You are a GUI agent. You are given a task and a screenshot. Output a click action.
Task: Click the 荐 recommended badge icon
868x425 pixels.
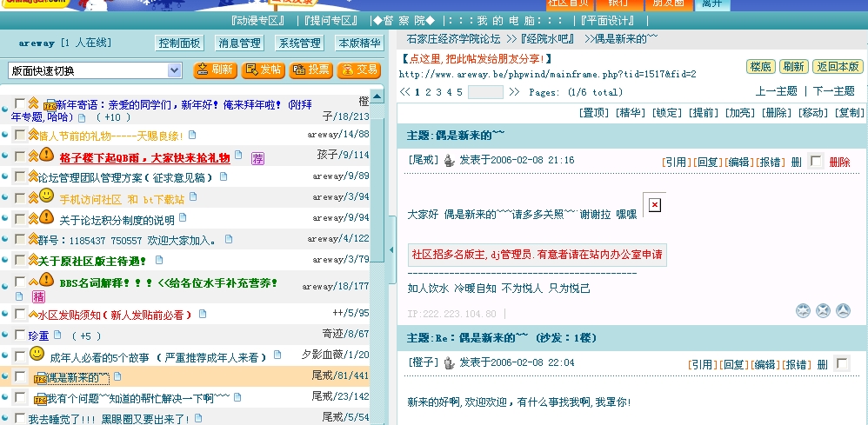click(x=257, y=158)
